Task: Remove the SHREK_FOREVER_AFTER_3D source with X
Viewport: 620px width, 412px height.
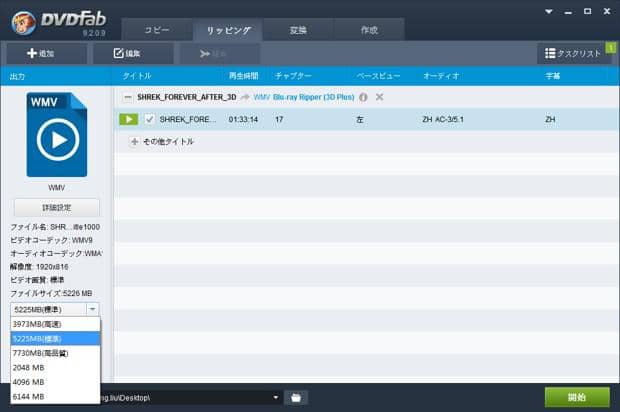Action: (379, 97)
